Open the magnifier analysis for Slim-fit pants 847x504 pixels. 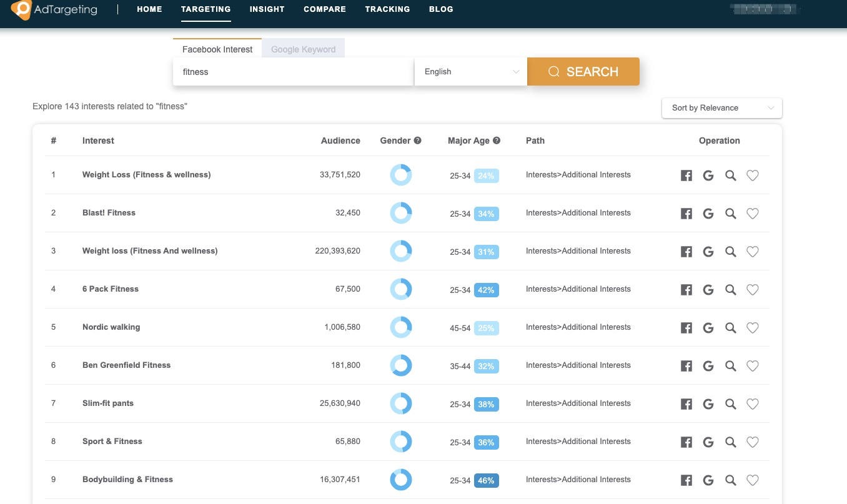pyautogui.click(x=730, y=404)
